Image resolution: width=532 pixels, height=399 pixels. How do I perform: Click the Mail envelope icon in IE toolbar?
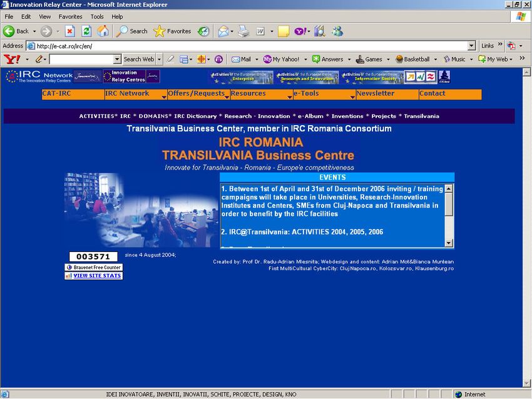point(223,31)
